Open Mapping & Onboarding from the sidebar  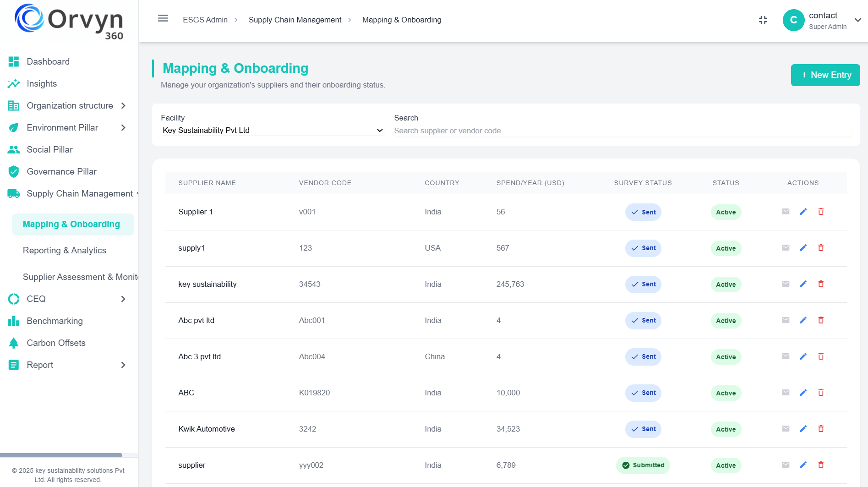point(71,224)
